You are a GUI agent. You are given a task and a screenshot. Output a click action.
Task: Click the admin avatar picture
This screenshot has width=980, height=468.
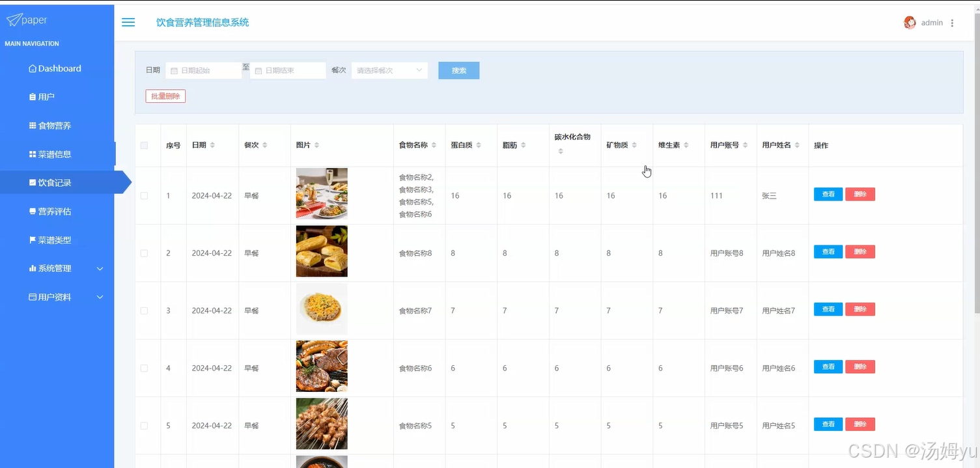pyautogui.click(x=910, y=23)
